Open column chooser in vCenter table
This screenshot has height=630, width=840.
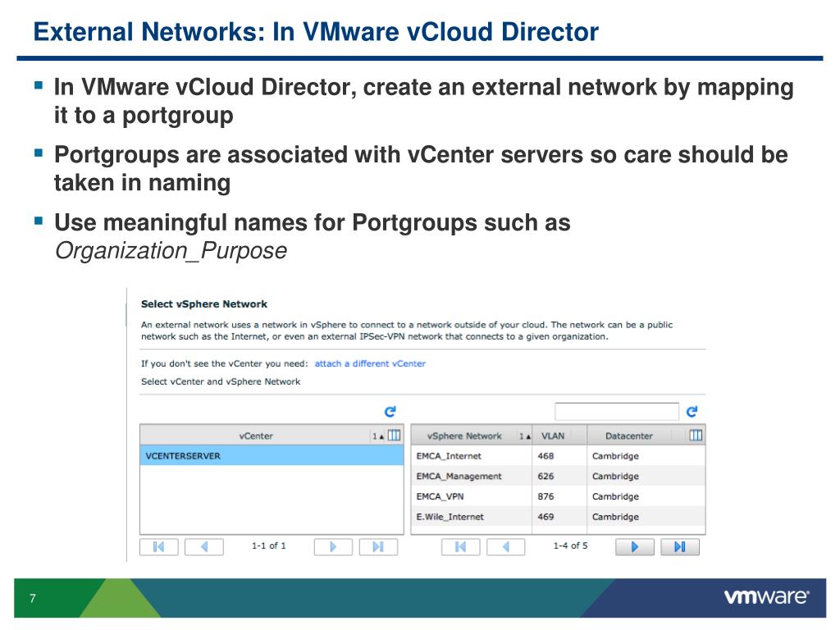(x=394, y=436)
